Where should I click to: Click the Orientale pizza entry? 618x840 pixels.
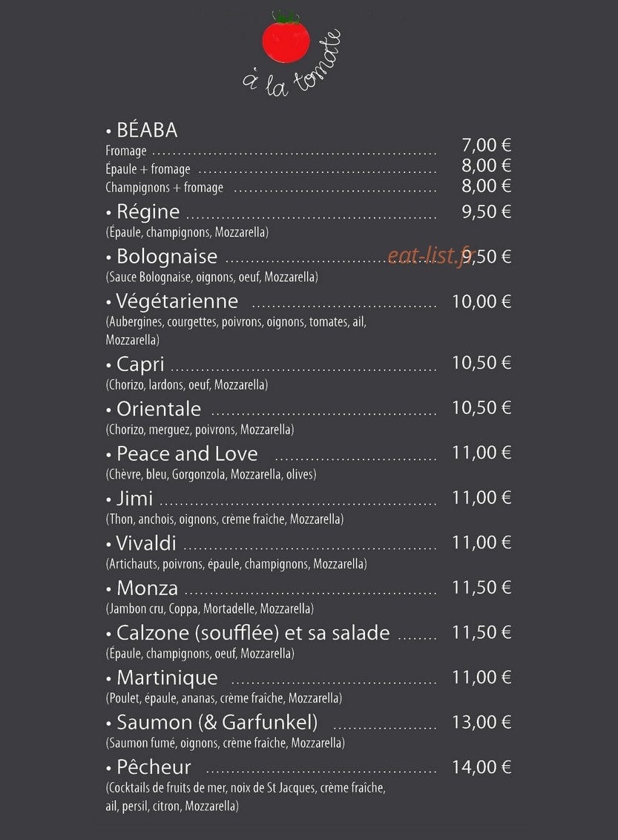pos(159,409)
